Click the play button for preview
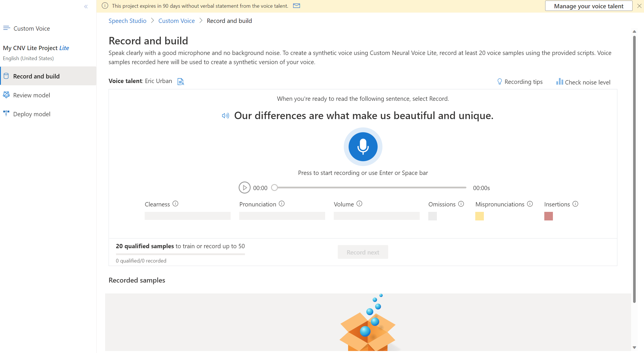This screenshot has width=644, height=353. click(x=244, y=187)
